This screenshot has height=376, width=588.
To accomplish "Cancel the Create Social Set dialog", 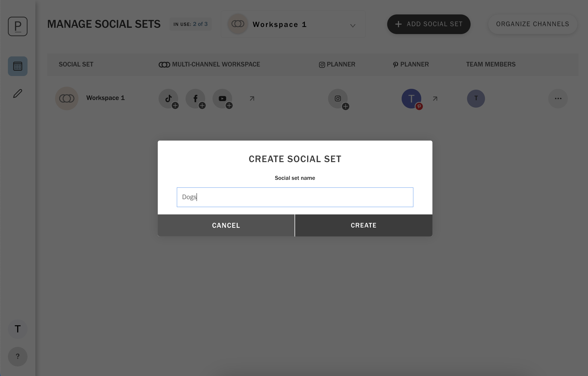I will tap(226, 225).
